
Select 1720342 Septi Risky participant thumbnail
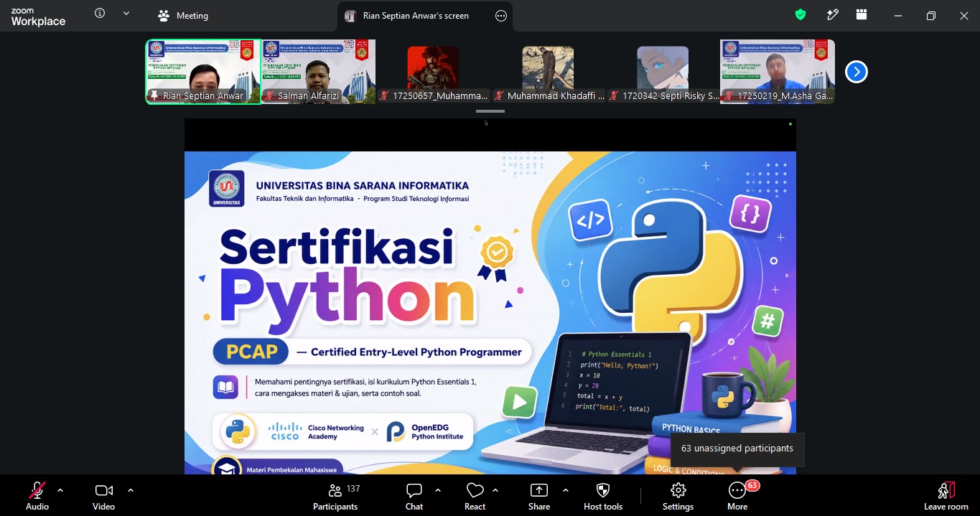663,72
